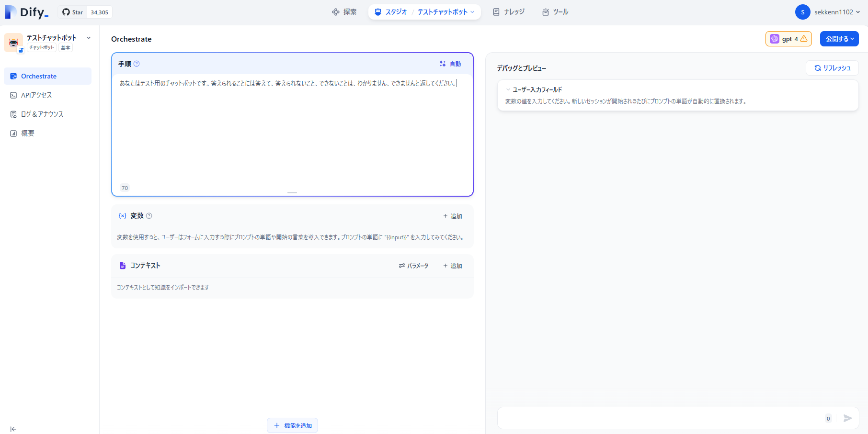Click inside the prompt instructions text area

pos(292,129)
